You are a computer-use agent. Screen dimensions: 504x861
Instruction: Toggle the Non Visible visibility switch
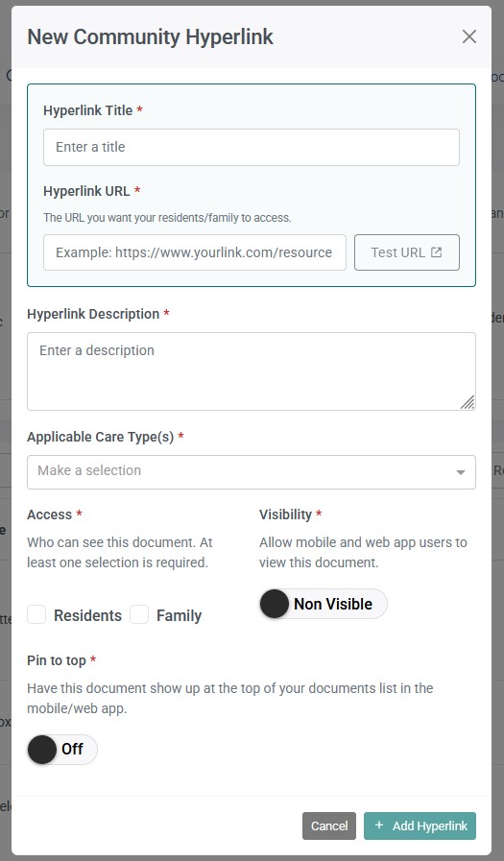pyautogui.click(x=324, y=604)
